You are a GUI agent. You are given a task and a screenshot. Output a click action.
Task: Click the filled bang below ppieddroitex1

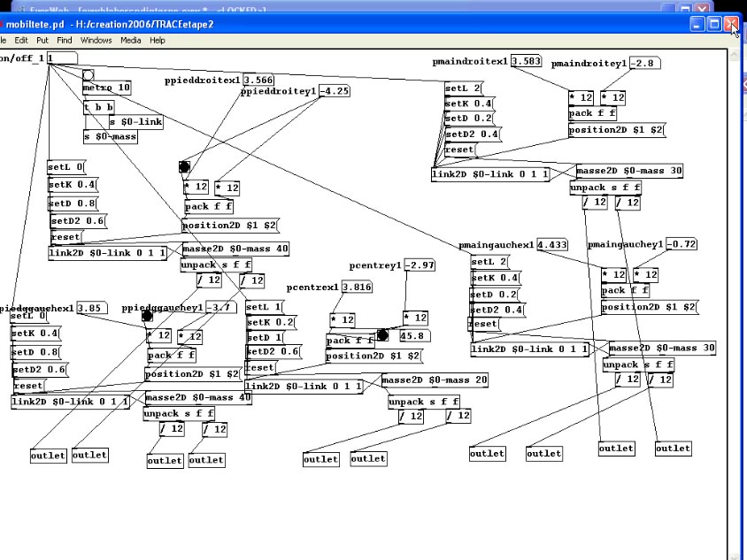(184, 167)
